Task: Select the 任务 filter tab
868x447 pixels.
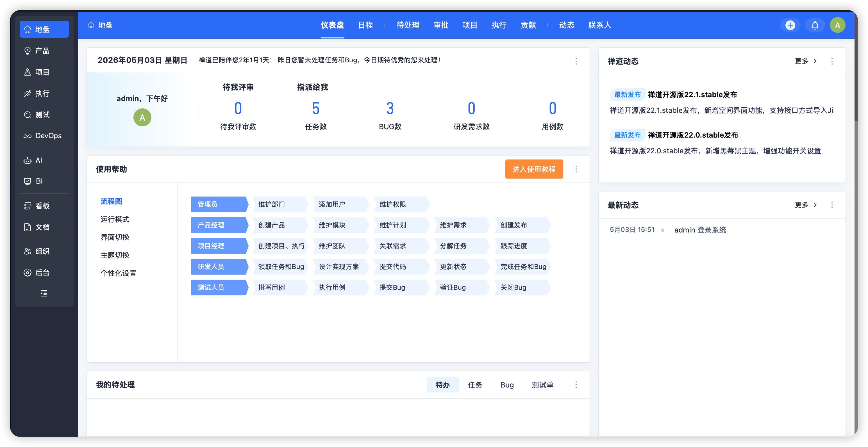Action: pos(475,385)
